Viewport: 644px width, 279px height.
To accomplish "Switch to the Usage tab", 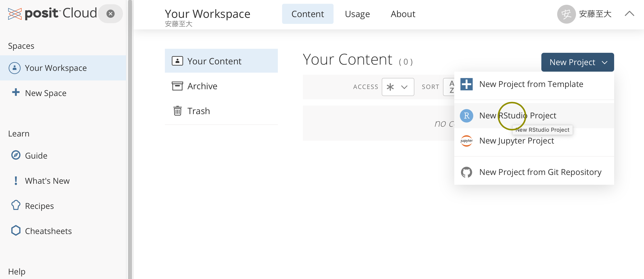I will pos(357,14).
